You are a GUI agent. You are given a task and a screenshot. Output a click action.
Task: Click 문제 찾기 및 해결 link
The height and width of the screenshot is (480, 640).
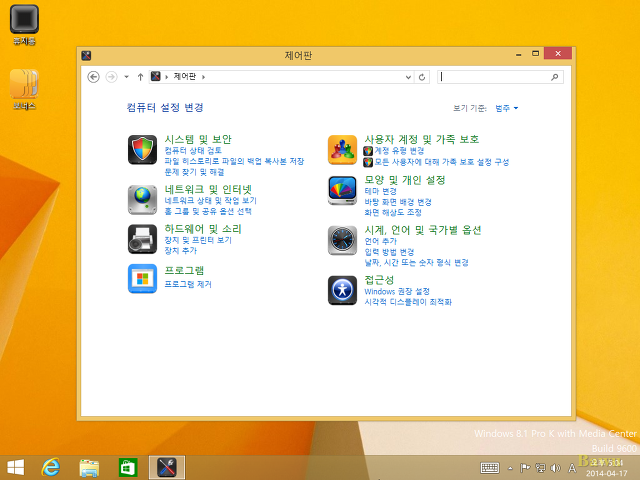coord(194,172)
